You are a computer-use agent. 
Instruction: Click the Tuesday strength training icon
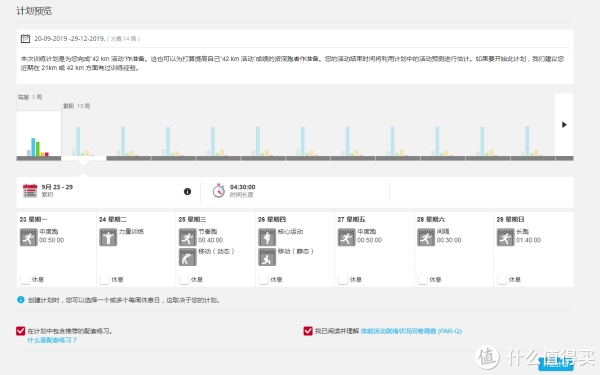tap(108, 237)
